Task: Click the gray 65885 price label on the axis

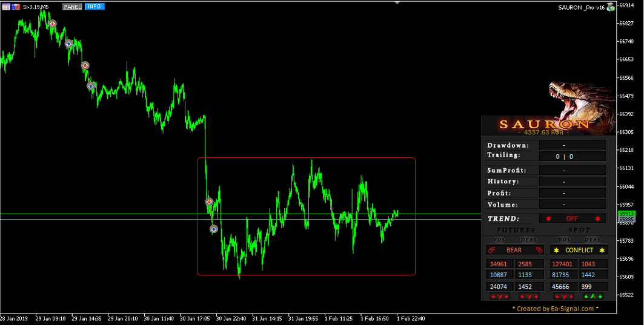Action: (626, 220)
